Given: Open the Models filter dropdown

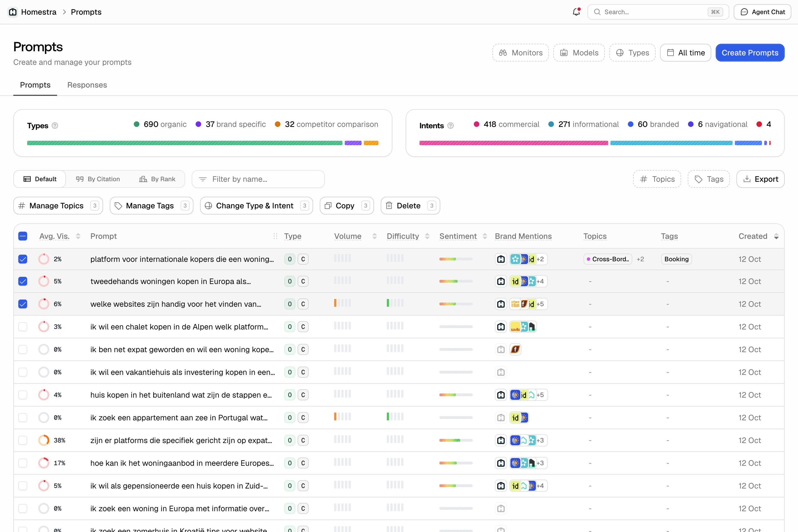Looking at the screenshot, I should 579,53.
